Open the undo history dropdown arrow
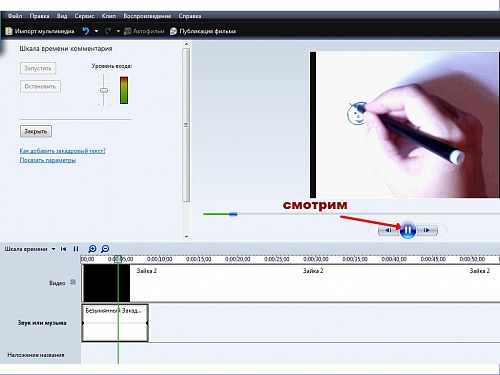The image size is (500, 375). 96,31
